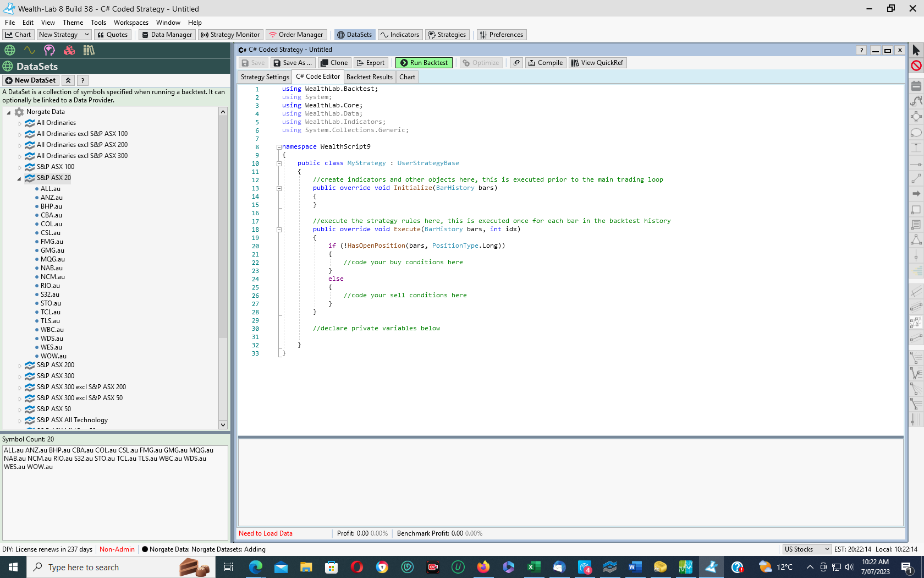The image size is (924, 578).
Task: Expand the S&P ASX 50 dataset
Action: (20, 410)
